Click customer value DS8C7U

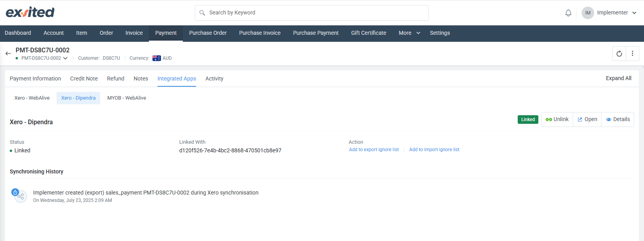[x=111, y=58]
